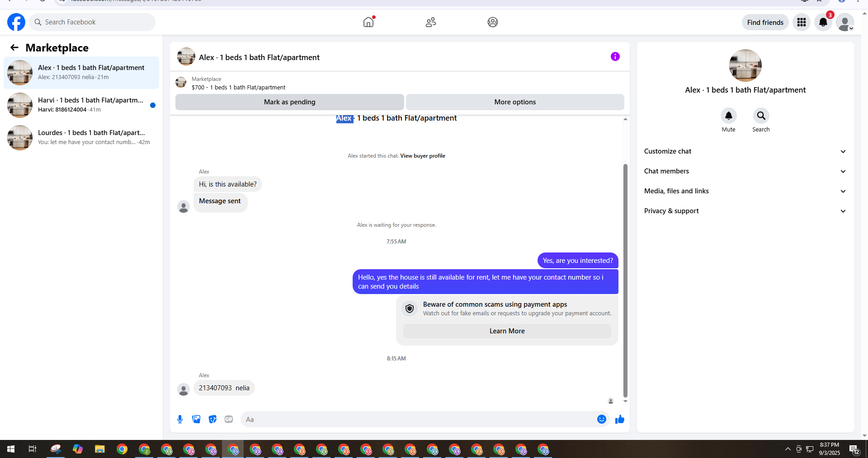Open Task View on the taskbar

(33, 449)
